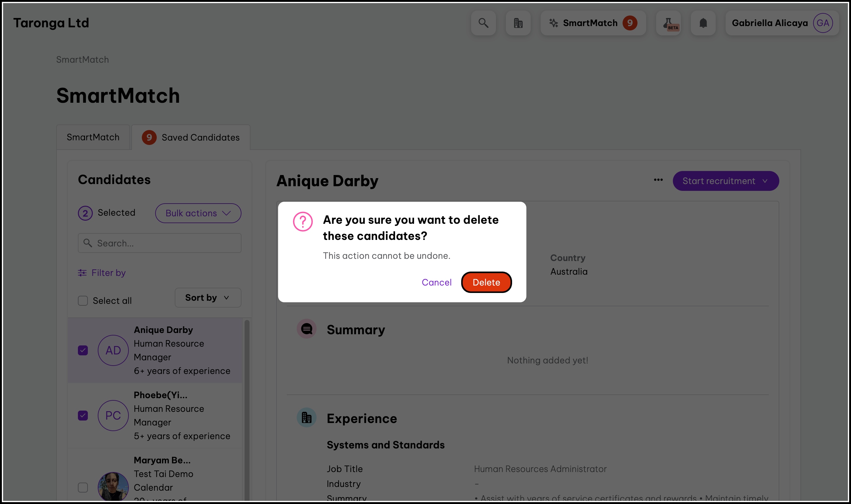Click the Summary speech bubble icon

click(307, 329)
